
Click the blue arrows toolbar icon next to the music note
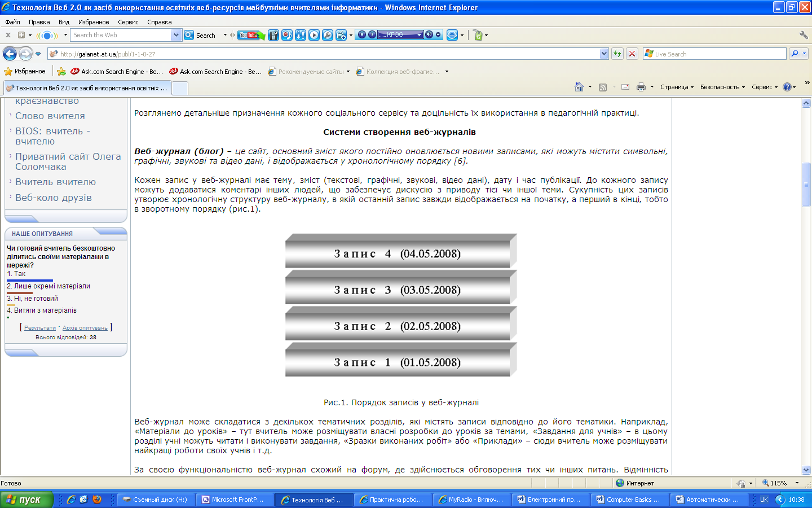click(301, 35)
